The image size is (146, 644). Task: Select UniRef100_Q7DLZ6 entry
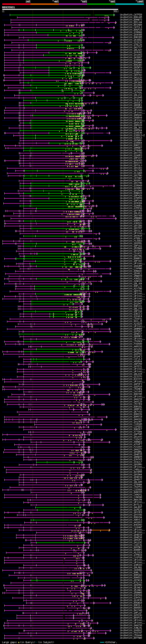[x=131, y=45]
